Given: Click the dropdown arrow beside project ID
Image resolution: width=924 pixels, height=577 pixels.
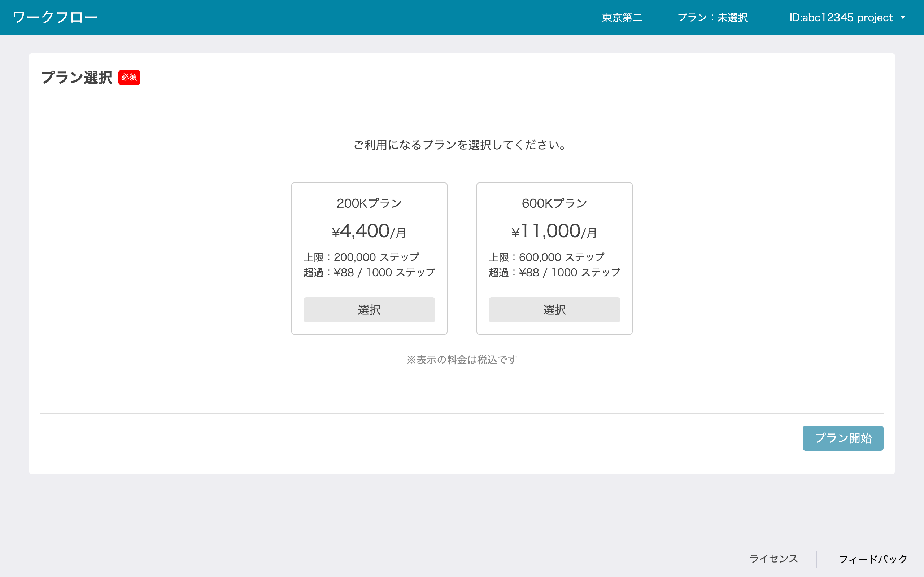Looking at the screenshot, I should click(903, 18).
